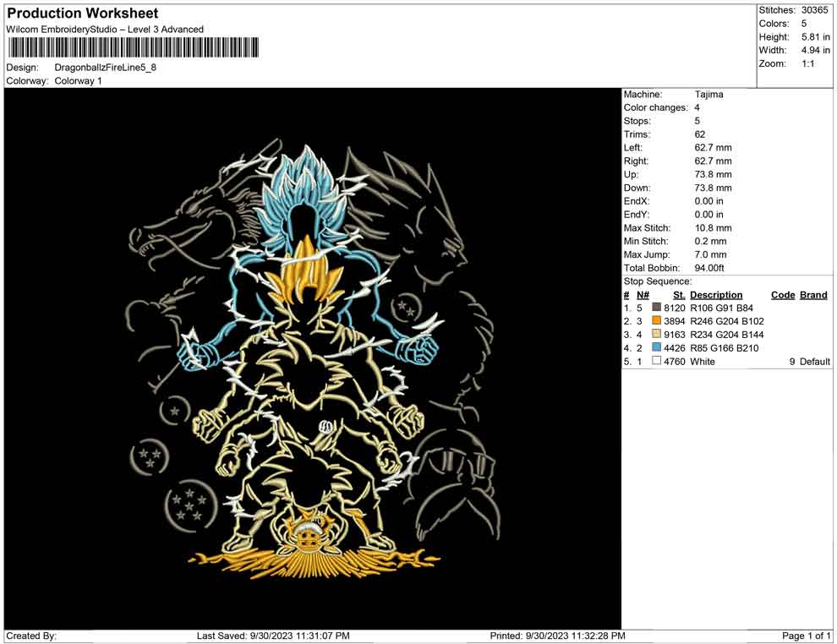The width and height of the screenshot is (837, 644).
Task: Click the "Production Worksheet" title
Action: [83, 14]
